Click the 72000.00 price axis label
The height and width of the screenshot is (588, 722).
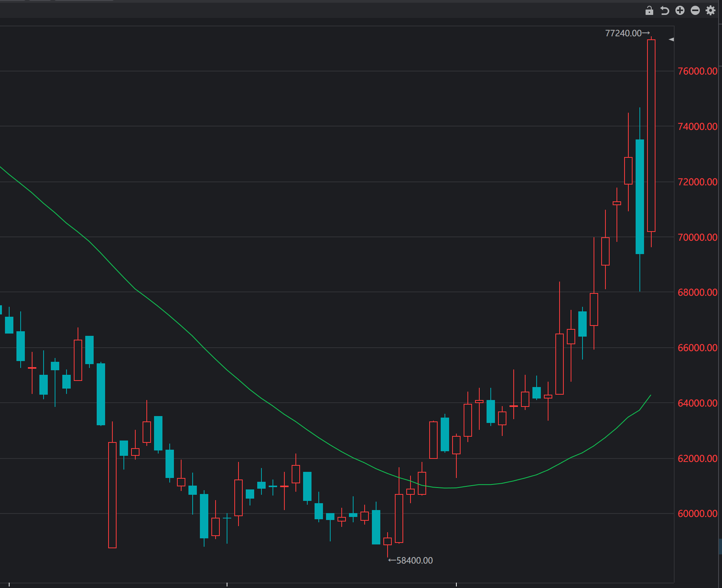click(698, 182)
